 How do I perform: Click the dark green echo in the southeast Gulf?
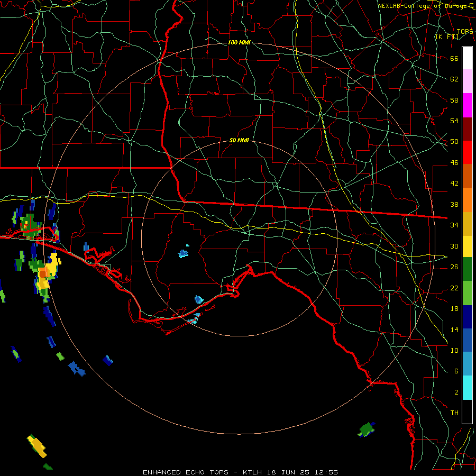(x=367, y=429)
